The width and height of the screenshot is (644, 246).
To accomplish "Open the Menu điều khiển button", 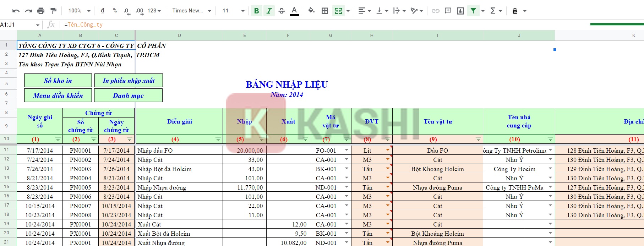I will [x=58, y=95].
